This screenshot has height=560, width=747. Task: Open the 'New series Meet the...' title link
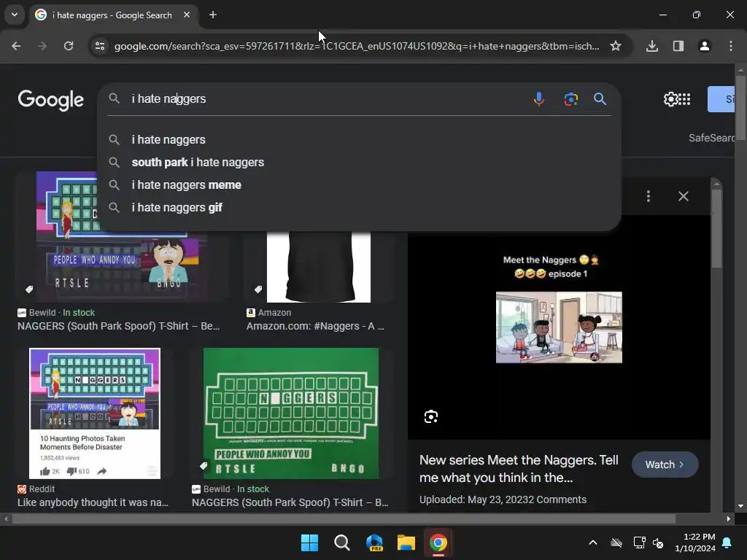[x=519, y=469]
